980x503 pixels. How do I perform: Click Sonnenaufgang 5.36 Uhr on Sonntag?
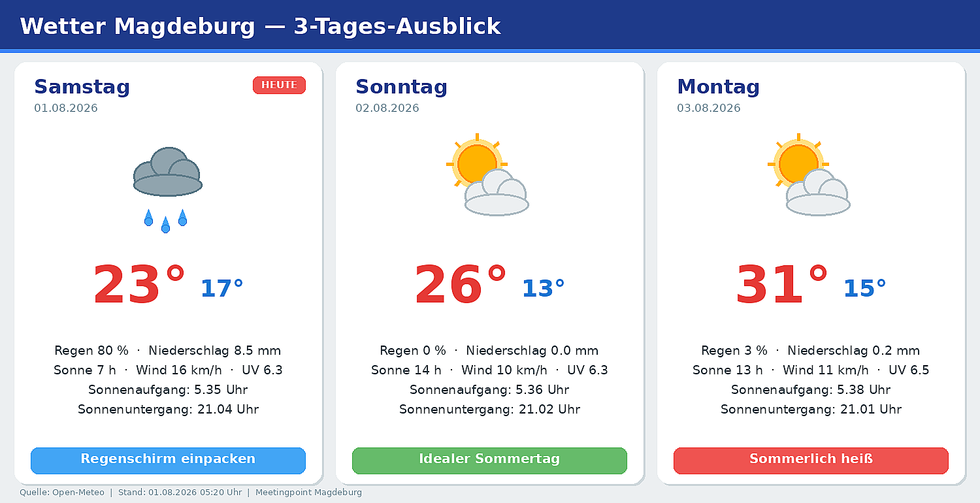click(489, 390)
